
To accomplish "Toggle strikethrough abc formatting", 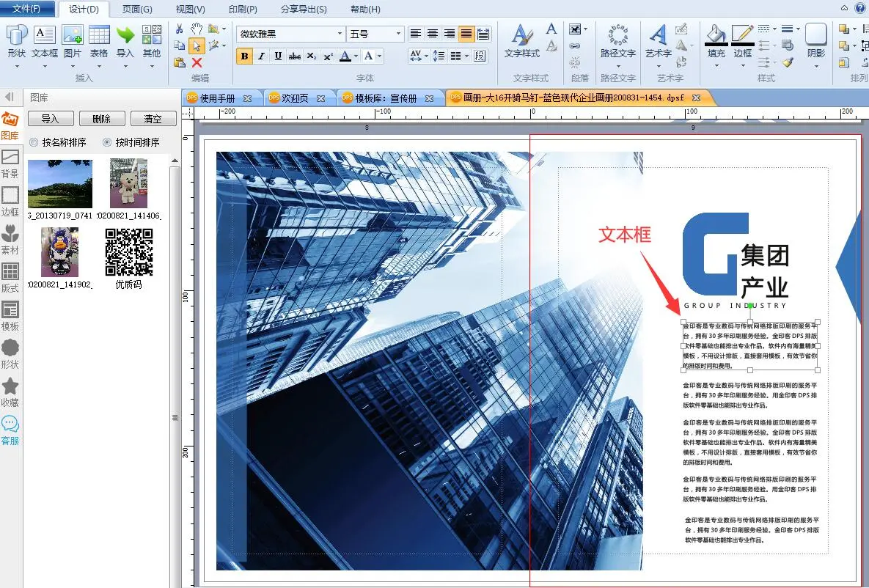I will (295, 56).
